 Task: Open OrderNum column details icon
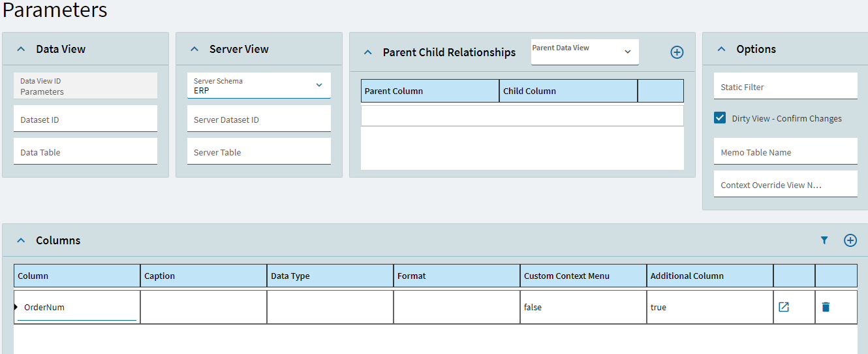tap(784, 307)
